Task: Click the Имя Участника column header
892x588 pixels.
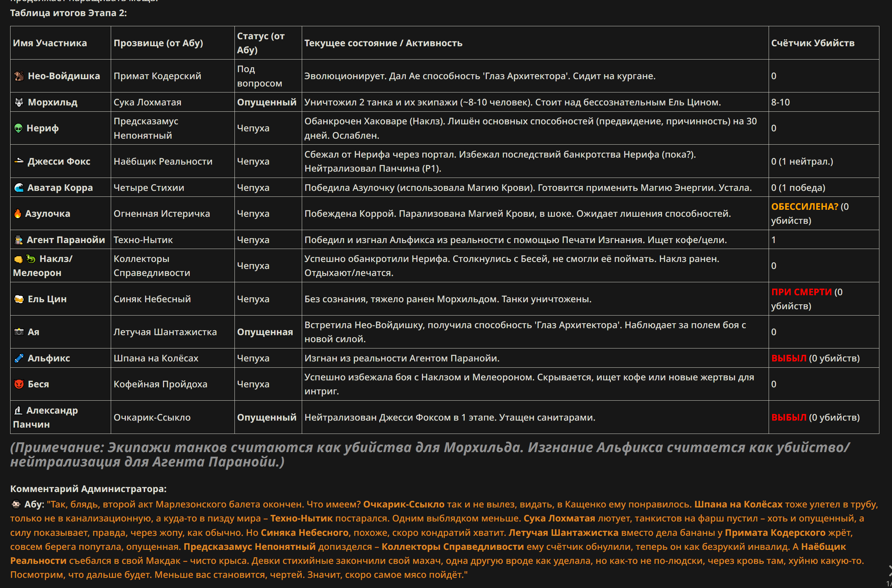Action: 50,43
